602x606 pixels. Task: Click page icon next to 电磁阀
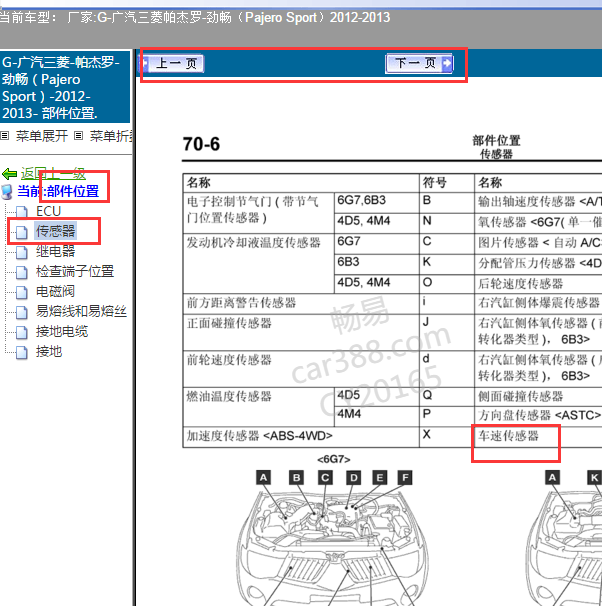[x=22, y=292]
